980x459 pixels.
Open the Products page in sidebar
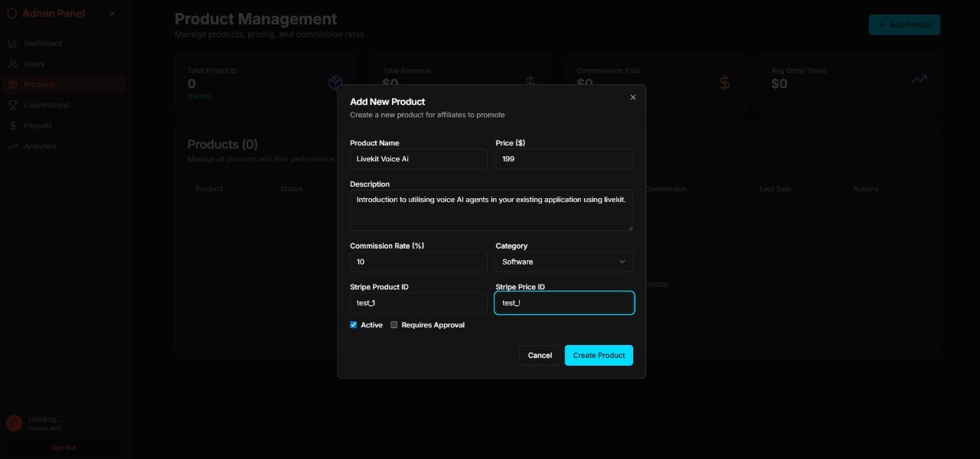click(x=40, y=84)
